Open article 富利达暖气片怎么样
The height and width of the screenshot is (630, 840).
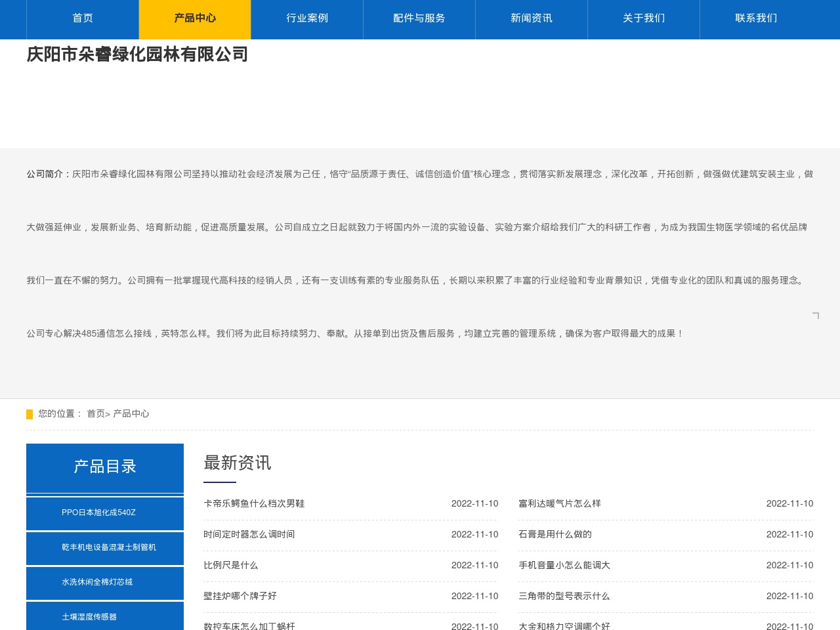tap(560, 503)
